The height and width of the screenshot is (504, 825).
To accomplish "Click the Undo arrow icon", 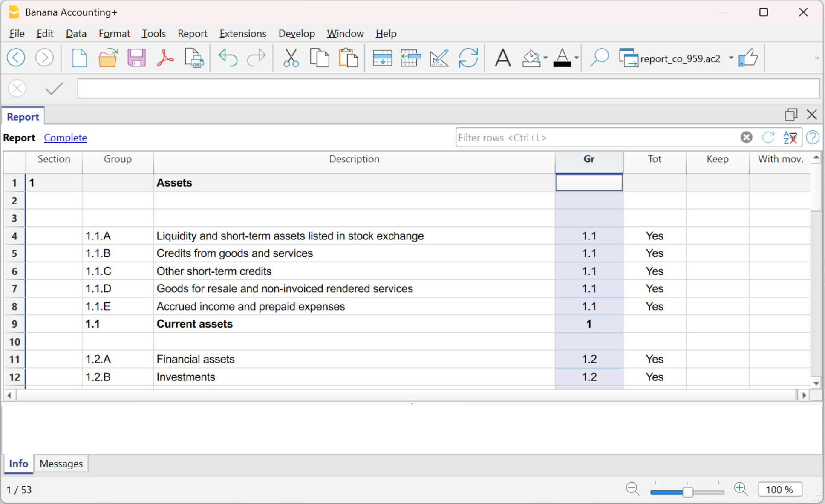I will [x=228, y=58].
